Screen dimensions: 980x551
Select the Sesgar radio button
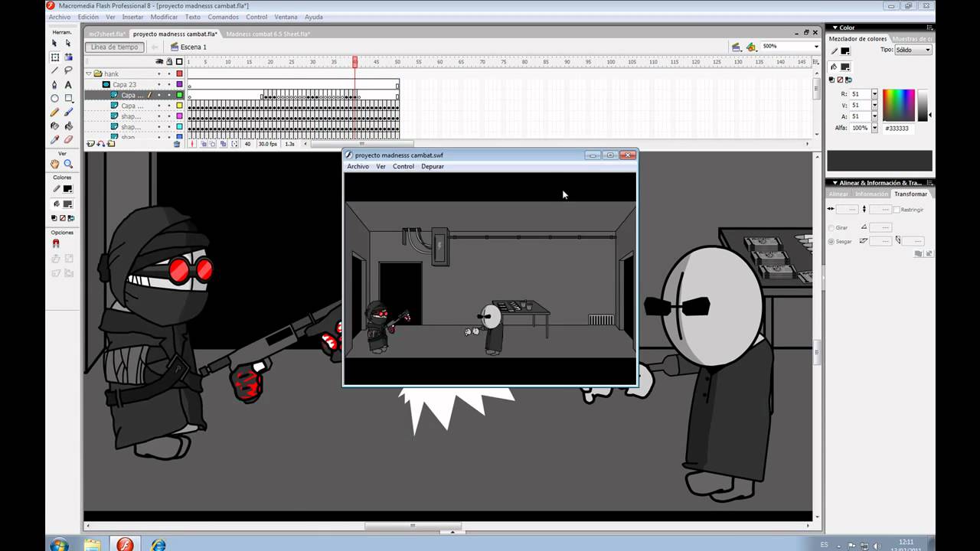coord(831,242)
